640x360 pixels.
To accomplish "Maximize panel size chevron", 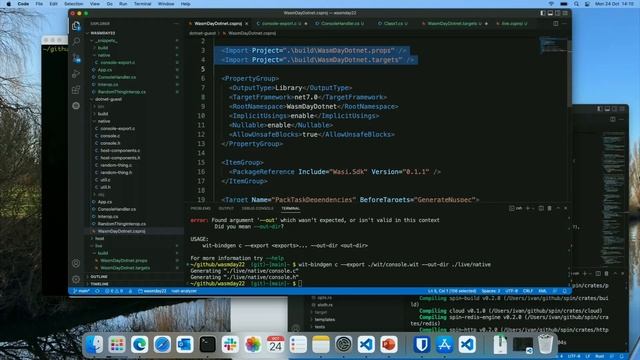I will click(558, 208).
